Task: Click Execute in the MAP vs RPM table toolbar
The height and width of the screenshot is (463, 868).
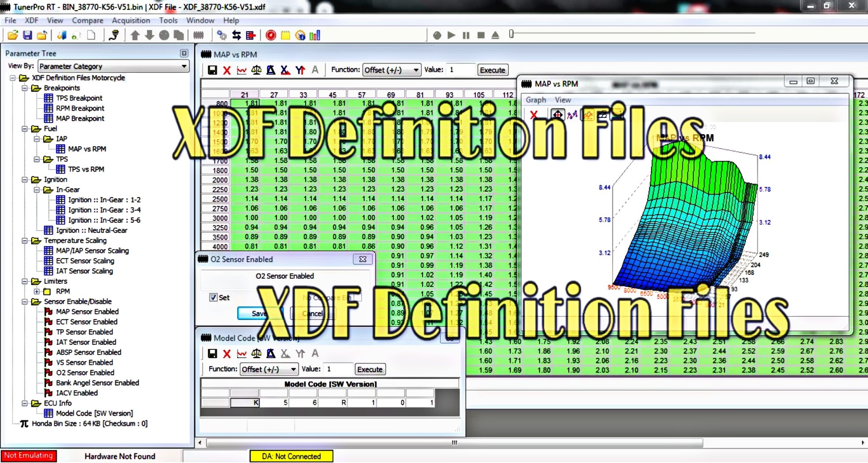Action: (x=493, y=70)
